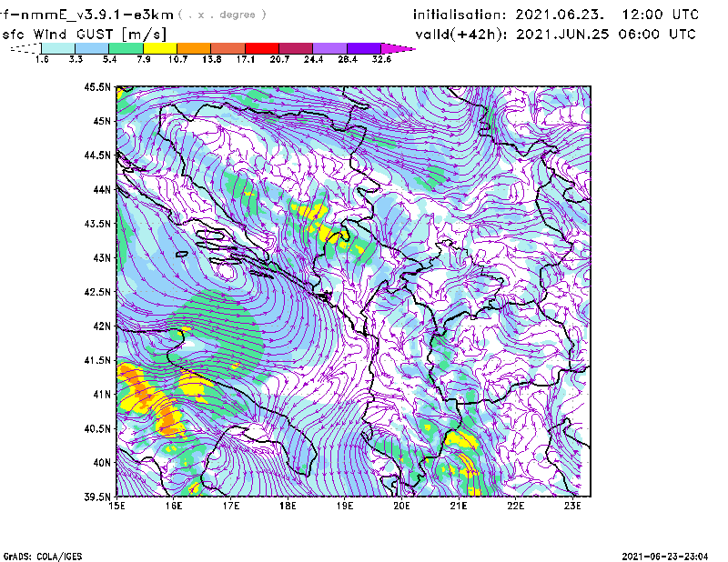Click the legend value 24.4

[313, 59]
